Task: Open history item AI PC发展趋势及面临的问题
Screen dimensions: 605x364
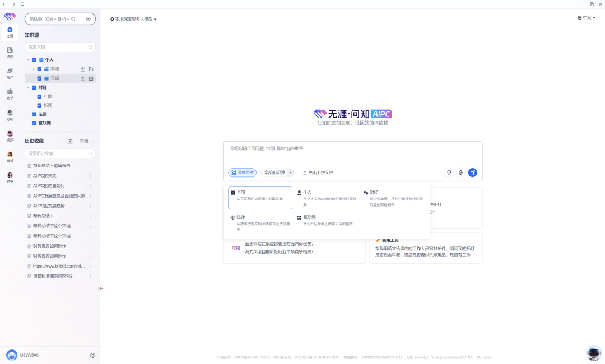Action: [x=59, y=196]
